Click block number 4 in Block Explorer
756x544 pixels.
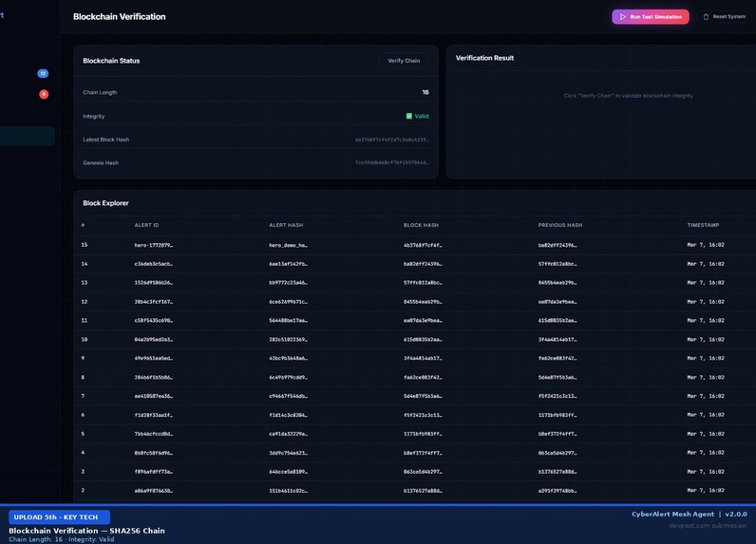[x=83, y=453]
